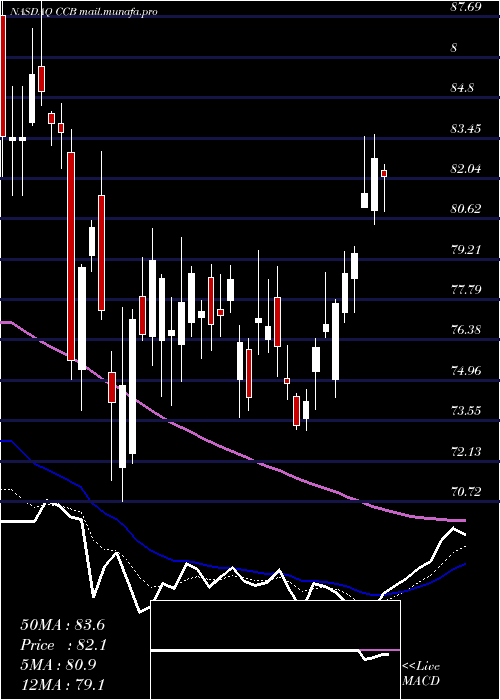
Task: Click the 82.04 price axis label
Action: click(x=466, y=169)
